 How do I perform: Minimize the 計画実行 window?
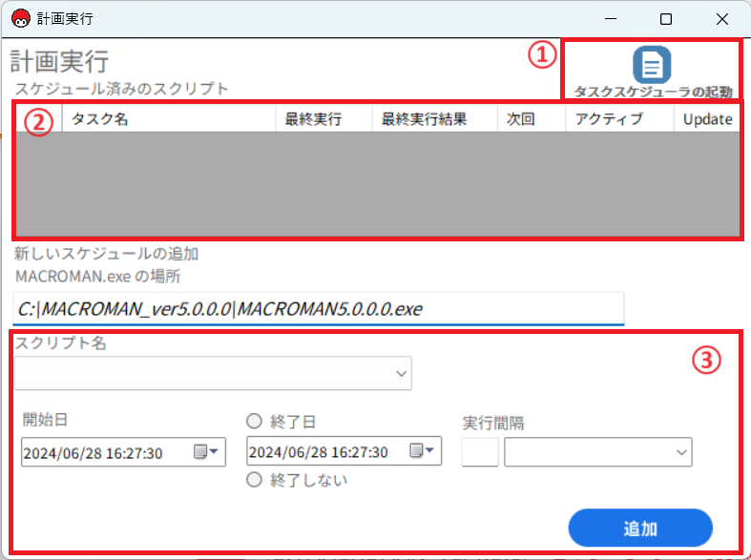[x=610, y=19]
